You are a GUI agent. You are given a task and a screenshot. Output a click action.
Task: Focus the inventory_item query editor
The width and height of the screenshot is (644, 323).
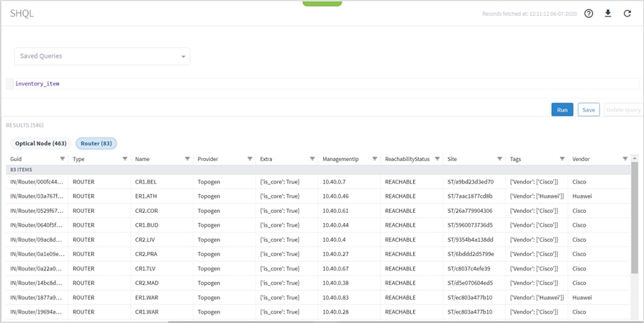coord(322,83)
